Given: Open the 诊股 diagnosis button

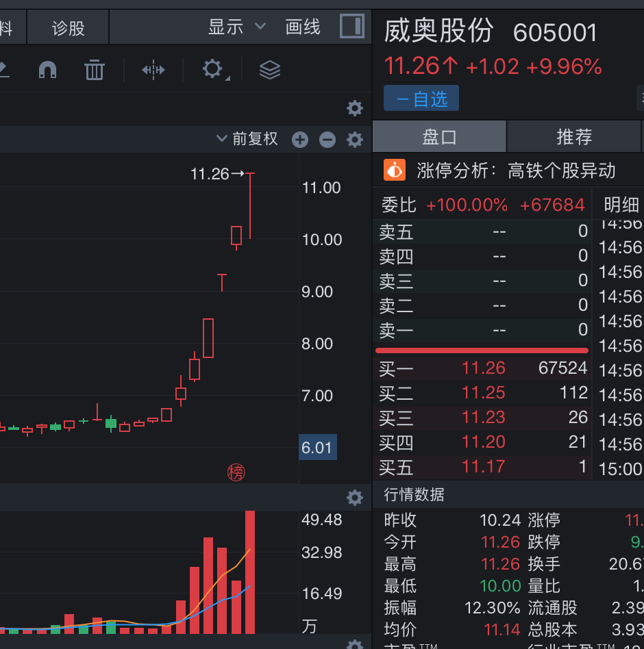Looking at the screenshot, I should point(69,28).
